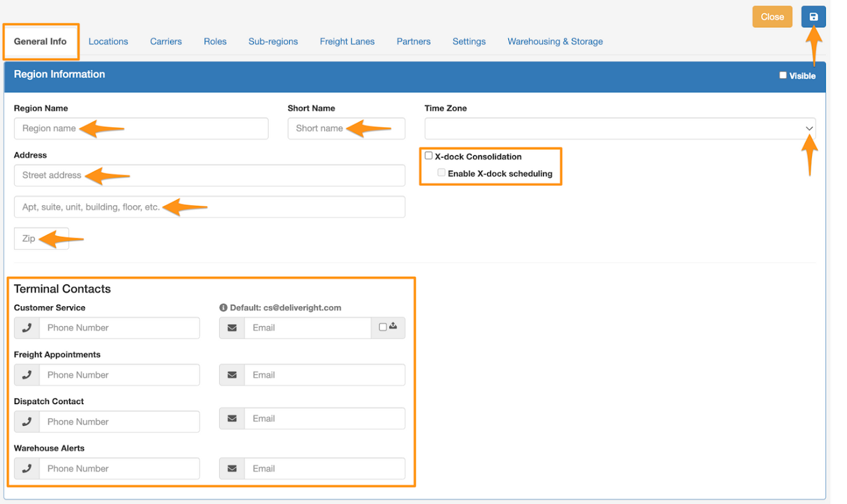Select the General Info tab
Image resolution: width=847 pixels, height=504 pixels.
click(40, 41)
